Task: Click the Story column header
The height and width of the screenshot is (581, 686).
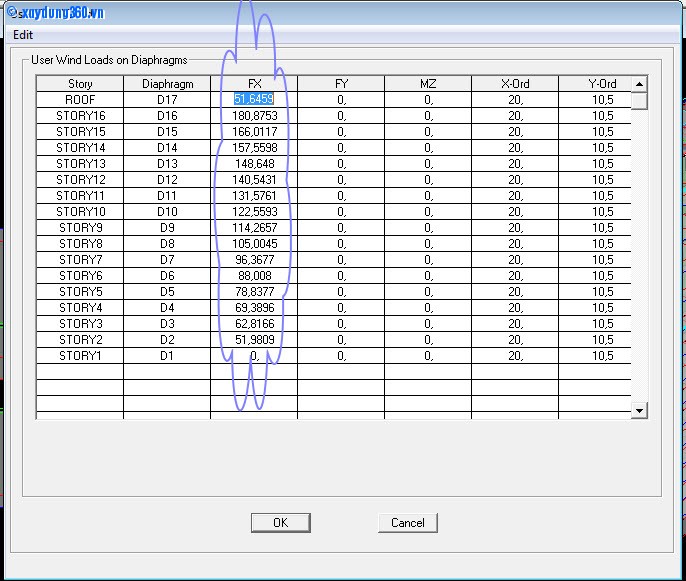Action: [x=80, y=84]
